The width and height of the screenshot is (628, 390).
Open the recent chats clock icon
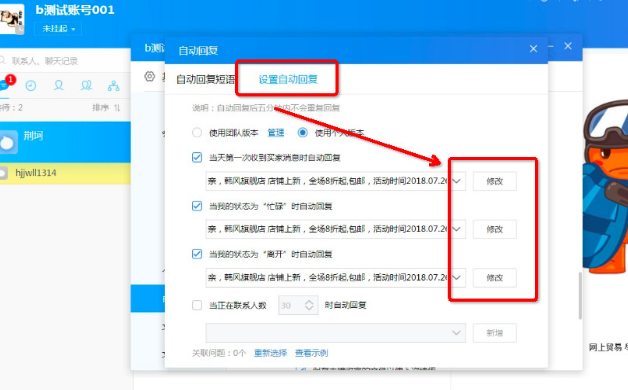coord(31,85)
